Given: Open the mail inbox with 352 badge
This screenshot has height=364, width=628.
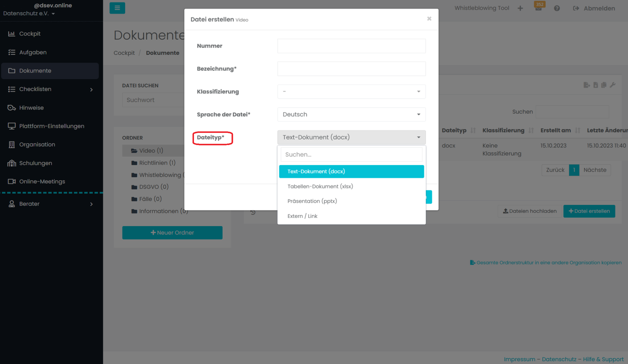Looking at the screenshot, I should click(538, 9).
